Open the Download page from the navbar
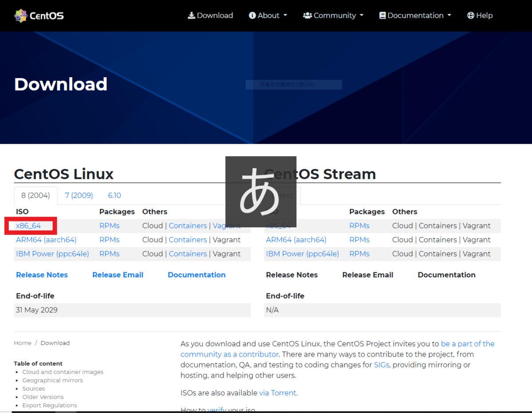 click(x=211, y=16)
